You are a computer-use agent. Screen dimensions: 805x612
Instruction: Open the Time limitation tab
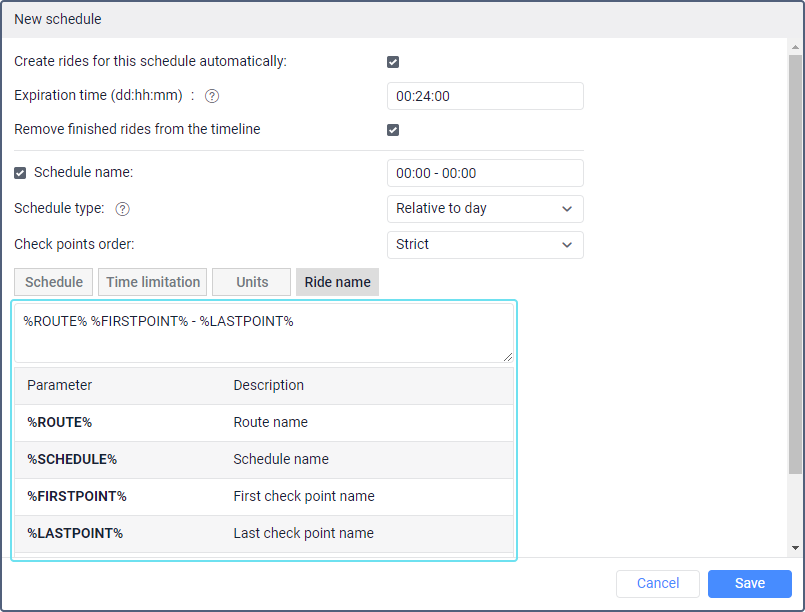(153, 282)
